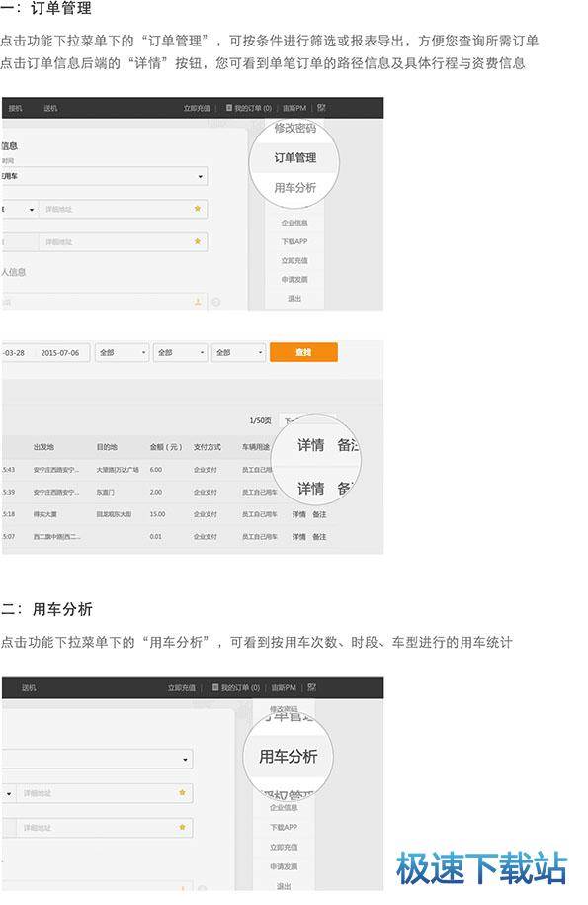588x905 pixels.
Task: Choose 企业信息 in the 订单管理 screenshot menu
Action: 294,223
